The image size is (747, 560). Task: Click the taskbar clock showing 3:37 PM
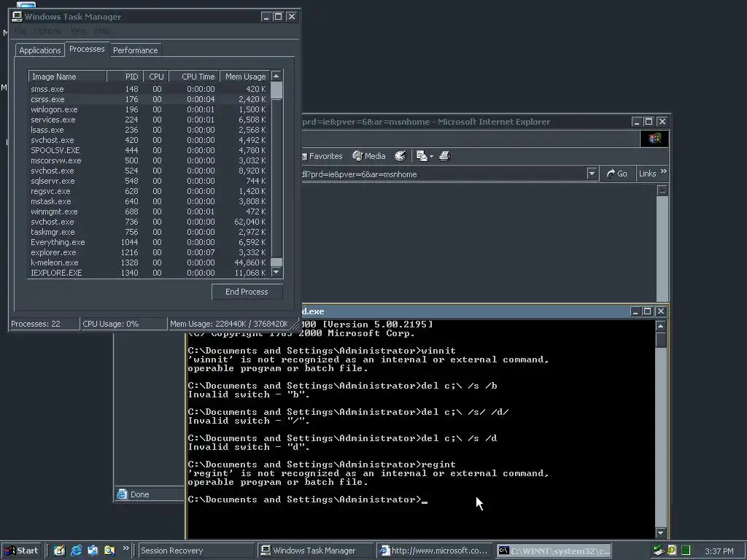pyautogui.click(x=719, y=551)
